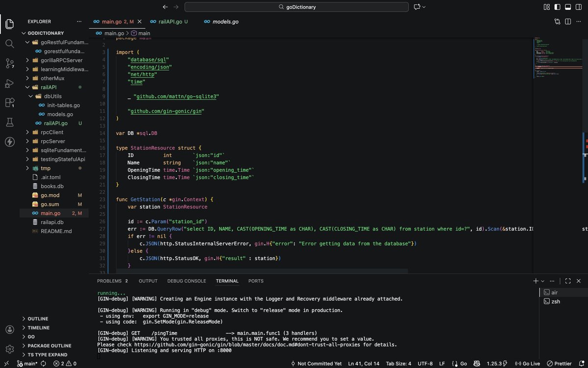Click Not Committed Yet blame status
588x368 pixels.
(316, 364)
